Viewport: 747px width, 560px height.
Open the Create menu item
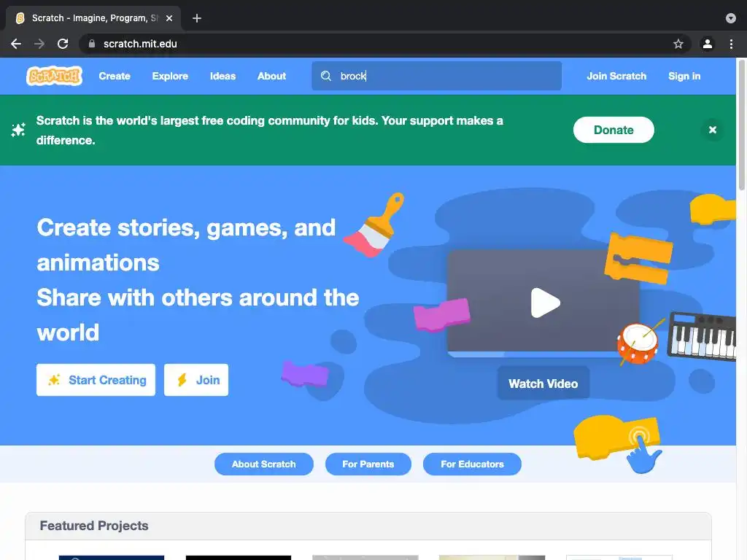pos(115,76)
